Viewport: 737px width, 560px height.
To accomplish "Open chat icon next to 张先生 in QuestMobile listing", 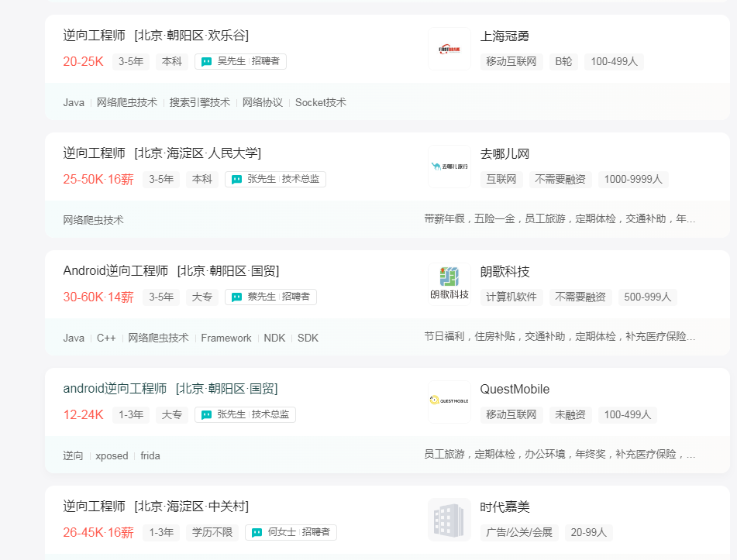I will 206,415.
